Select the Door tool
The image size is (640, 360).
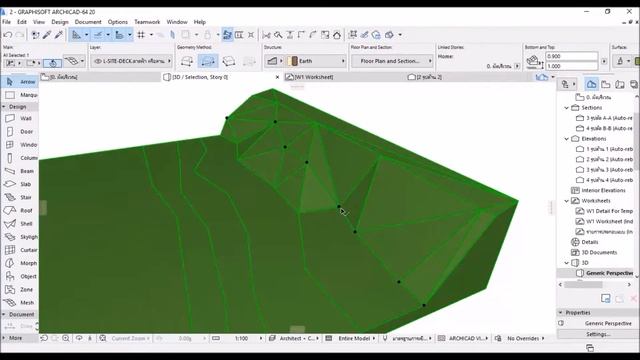(20, 131)
